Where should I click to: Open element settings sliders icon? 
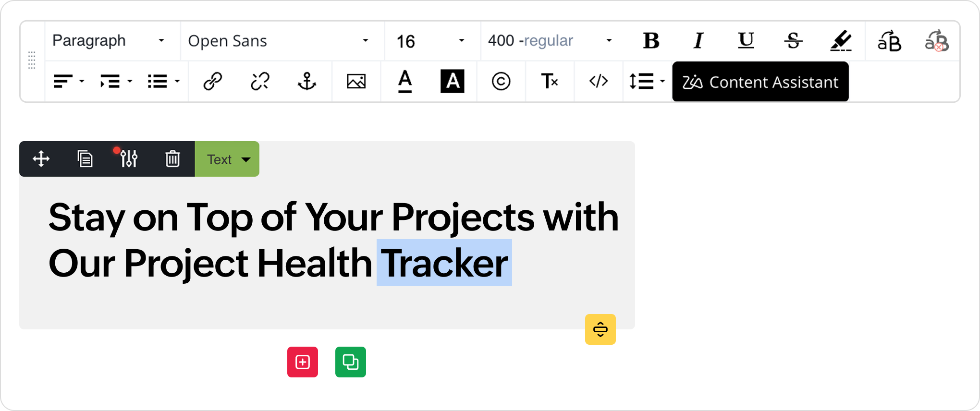coord(128,159)
